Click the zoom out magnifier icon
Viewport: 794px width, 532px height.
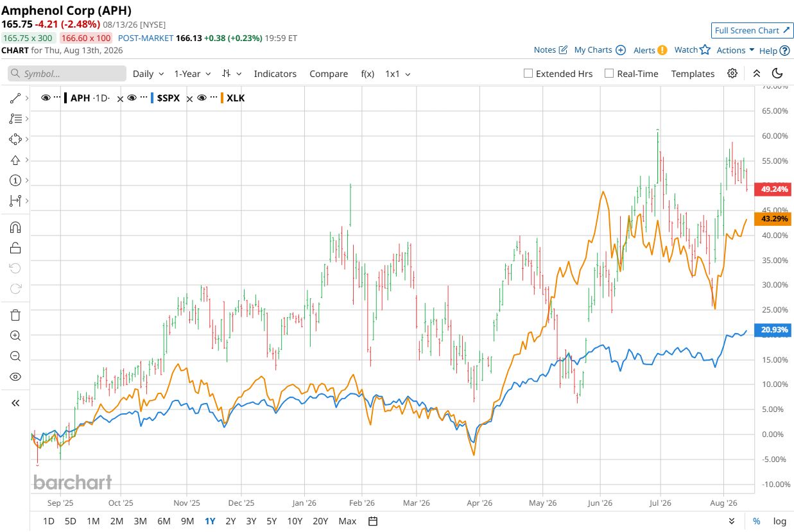pos(15,356)
